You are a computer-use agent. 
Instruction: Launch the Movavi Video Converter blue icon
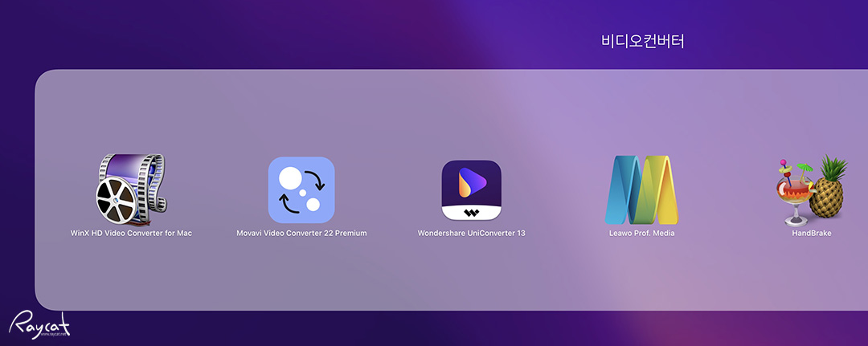tap(301, 190)
